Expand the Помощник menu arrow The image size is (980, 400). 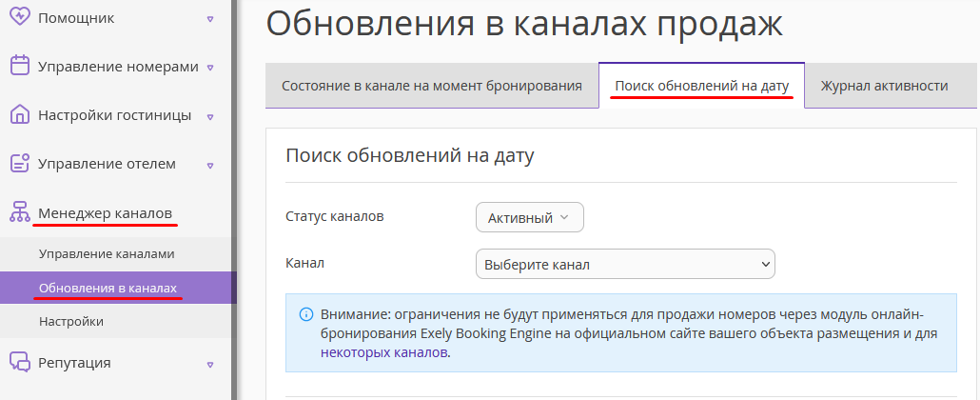210,19
